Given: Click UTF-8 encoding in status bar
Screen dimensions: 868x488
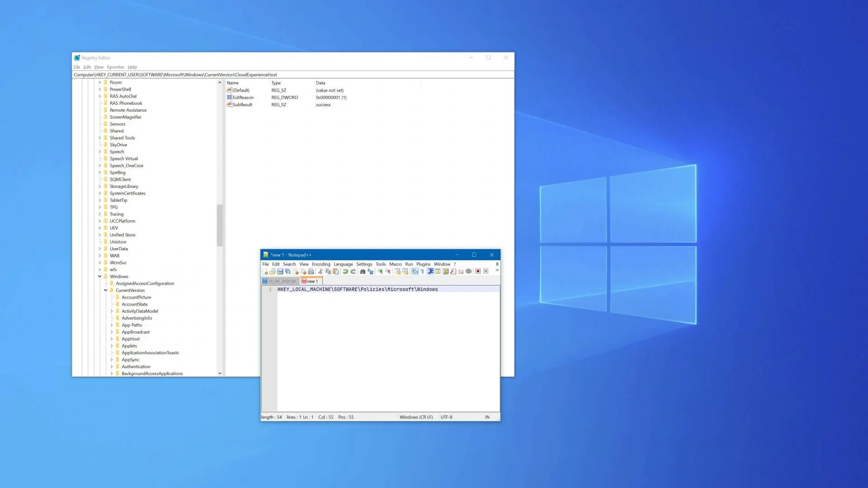Looking at the screenshot, I should [446, 417].
